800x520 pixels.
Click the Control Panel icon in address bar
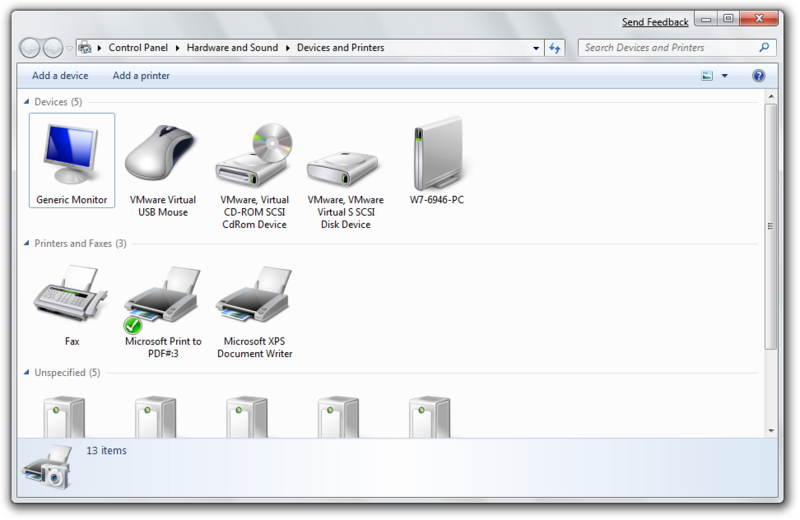point(85,48)
